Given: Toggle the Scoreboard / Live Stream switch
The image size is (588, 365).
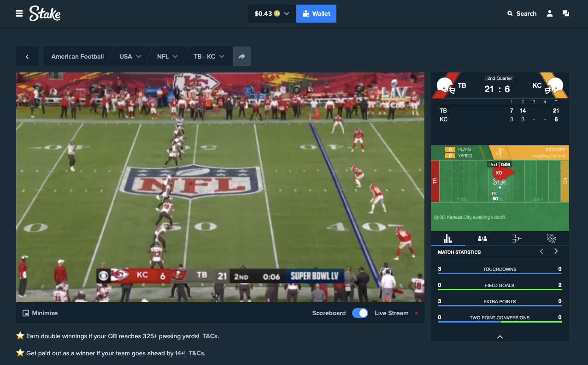Looking at the screenshot, I should coord(360,313).
